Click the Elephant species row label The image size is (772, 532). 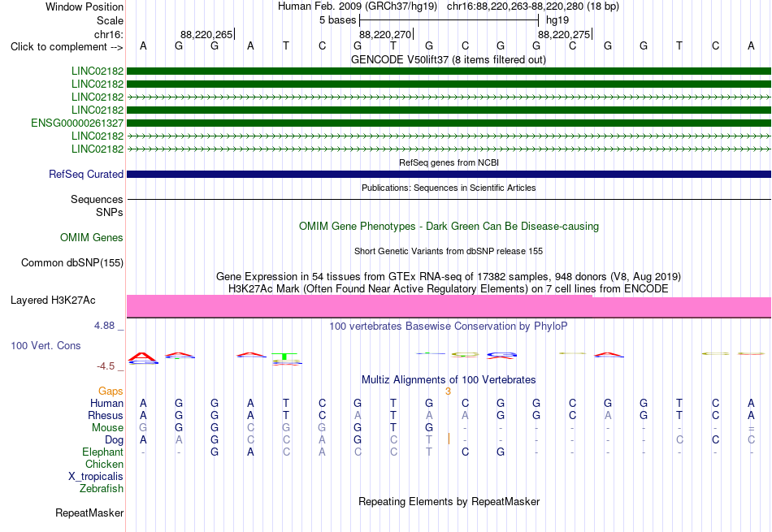pos(103,452)
